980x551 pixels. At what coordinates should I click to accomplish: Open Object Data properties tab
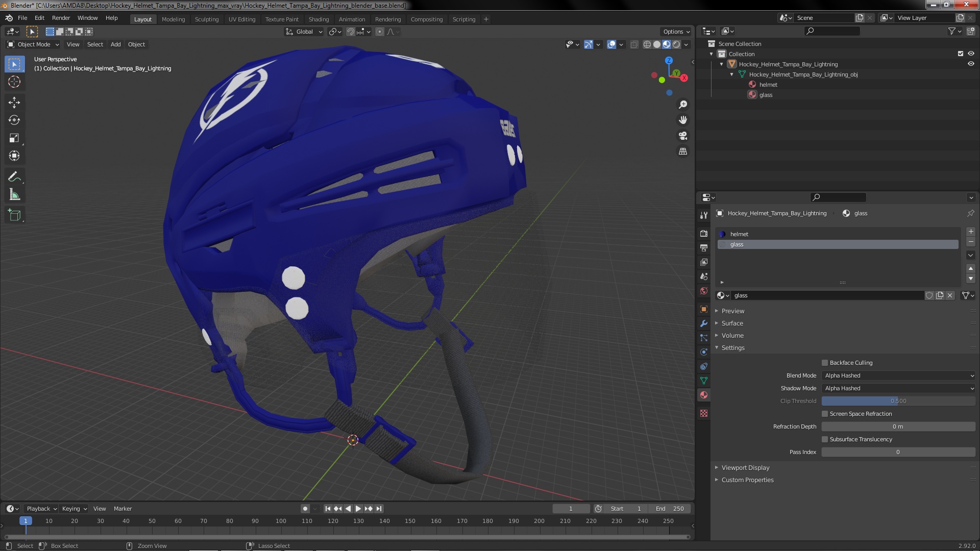[704, 381]
